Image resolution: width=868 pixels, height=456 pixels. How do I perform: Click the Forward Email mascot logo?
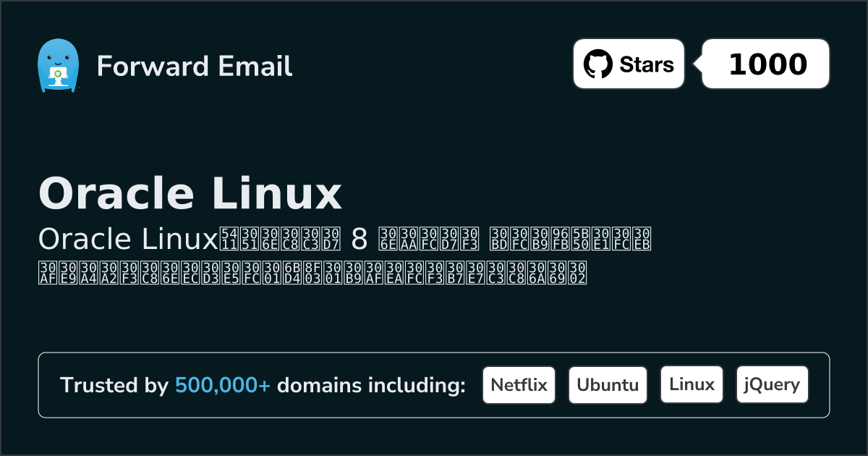(57, 65)
